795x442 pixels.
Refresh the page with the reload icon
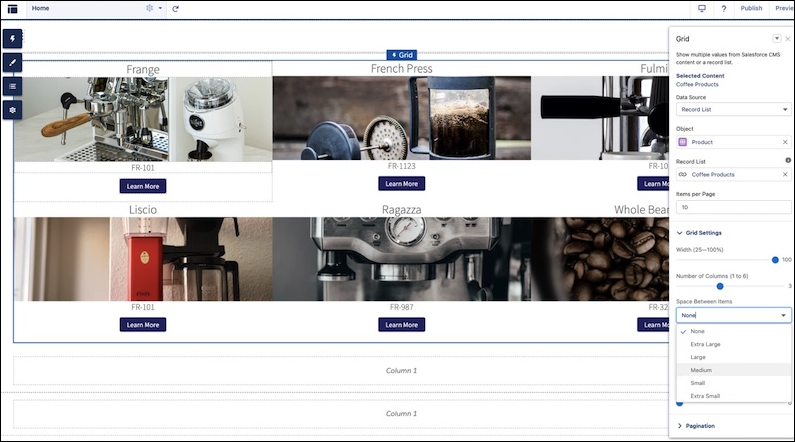pyautogui.click(x=175, y=9)
